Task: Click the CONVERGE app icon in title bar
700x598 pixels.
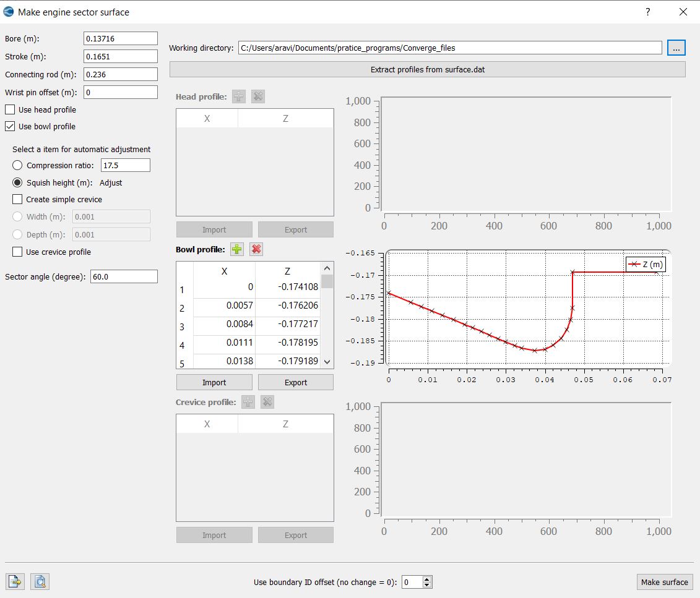Action: (x=9, y=12)
